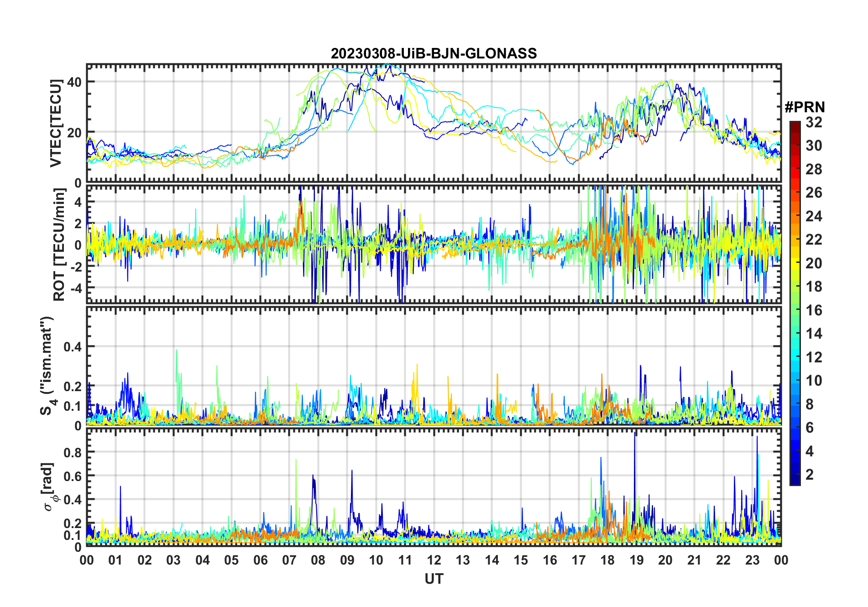Click the 14 label on PRN colorbar
The image size is (868, 607).
click(x=814, y=334)
